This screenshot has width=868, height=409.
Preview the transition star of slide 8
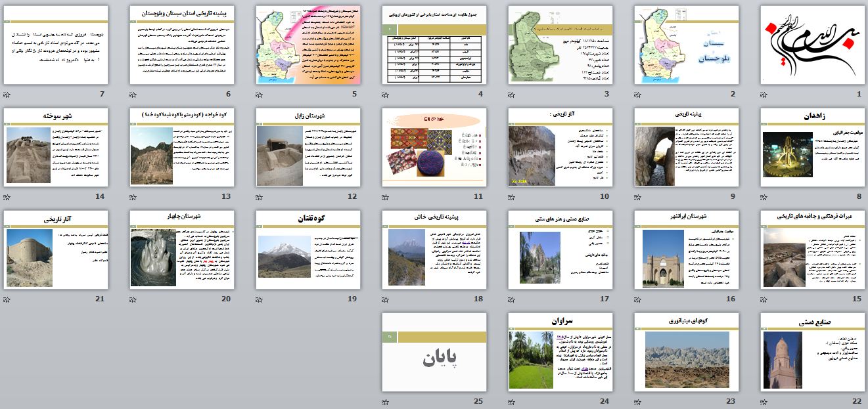[x=764, y=198]
